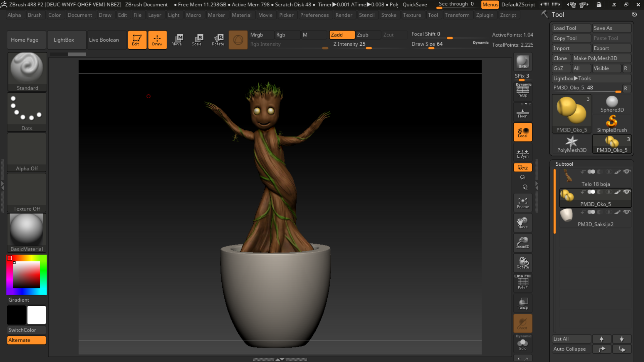This screenshot has height=362, width=644.
Task: Open the Render menu
Action: click(x=344, y=15)
